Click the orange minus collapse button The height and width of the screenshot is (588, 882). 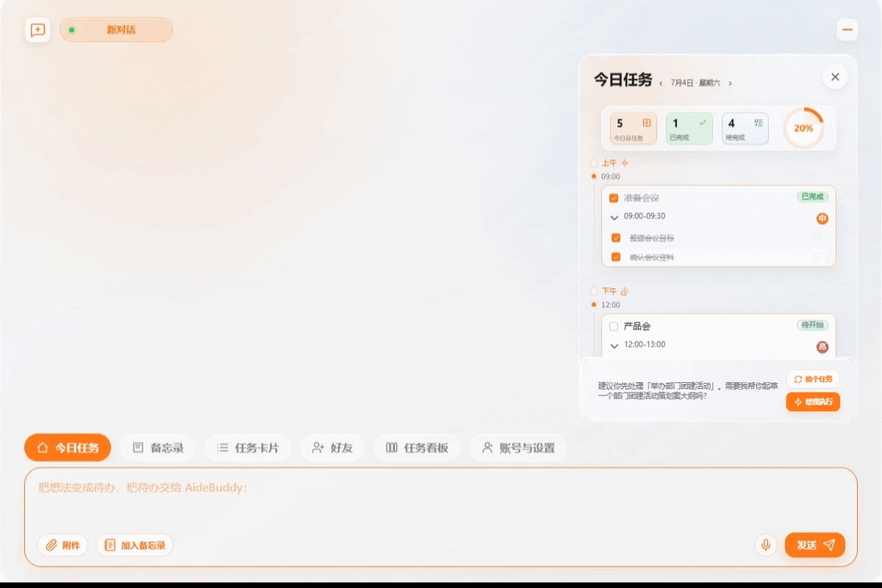pos(847,30)
